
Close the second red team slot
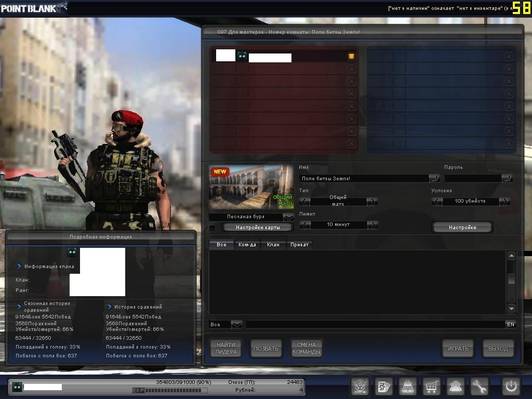pyautogui.click(x=351, y=69)
